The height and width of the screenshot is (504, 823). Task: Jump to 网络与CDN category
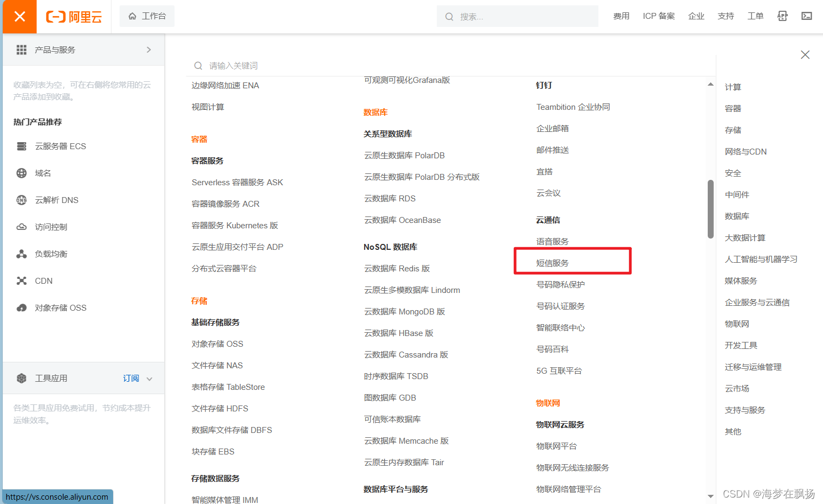tap(746, 151)
